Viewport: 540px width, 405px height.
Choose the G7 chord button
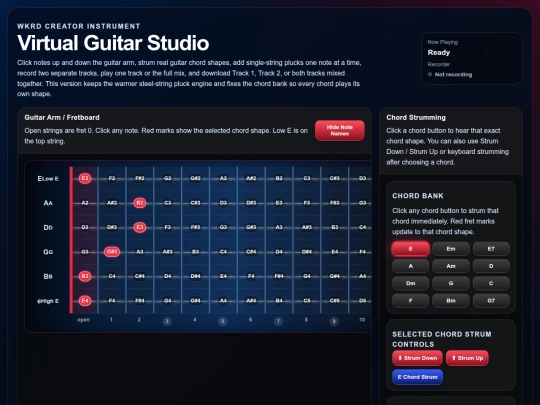491,301
